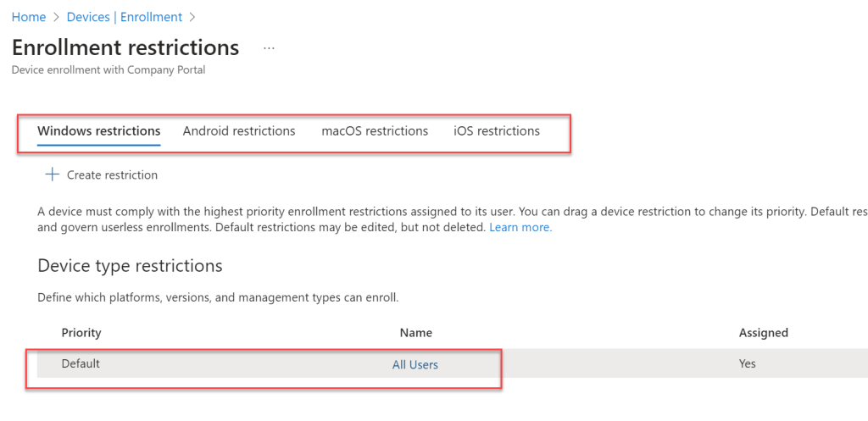Click the Yes value in Assigned column

click(748, 363)
